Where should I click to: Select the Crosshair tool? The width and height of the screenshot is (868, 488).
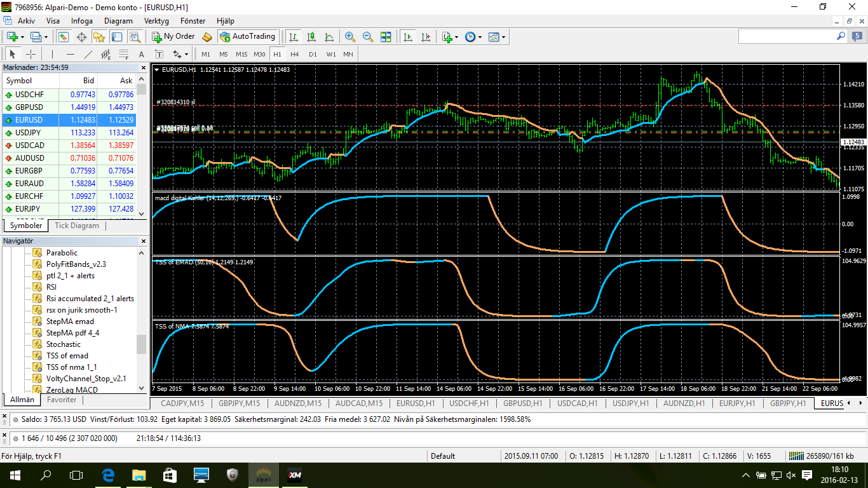point(31,54)
